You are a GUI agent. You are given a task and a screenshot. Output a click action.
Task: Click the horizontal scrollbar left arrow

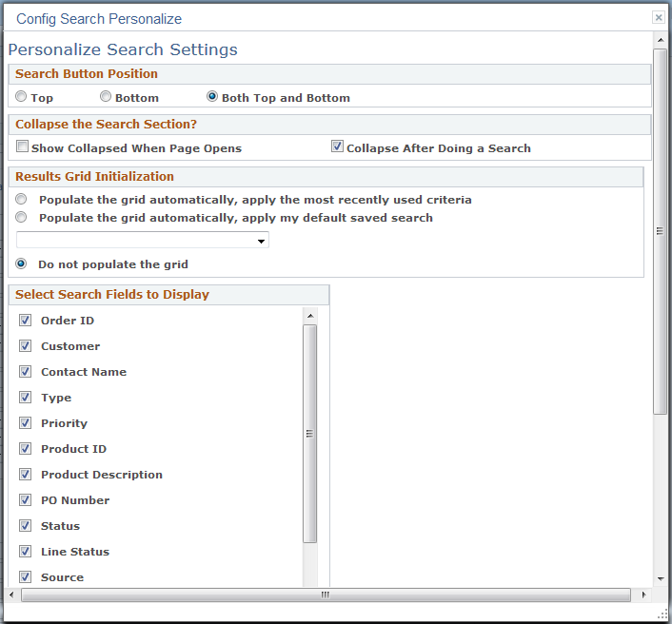(x=12, y=595)
